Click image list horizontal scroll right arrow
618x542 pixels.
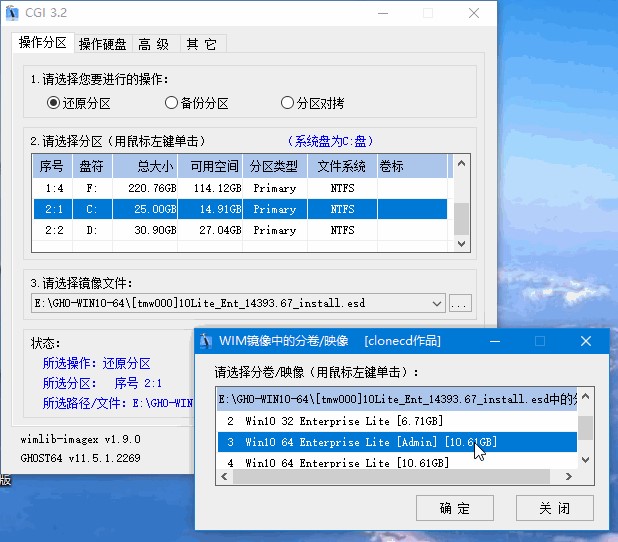569,477
